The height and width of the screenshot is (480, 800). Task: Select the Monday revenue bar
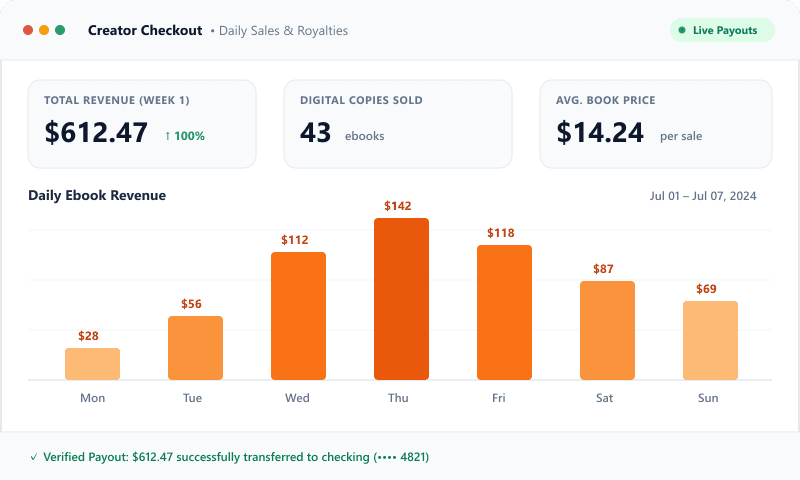92,364
